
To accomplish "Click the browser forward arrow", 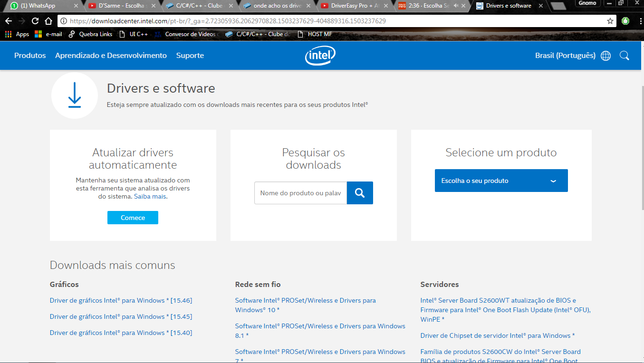I will [21, 21].
